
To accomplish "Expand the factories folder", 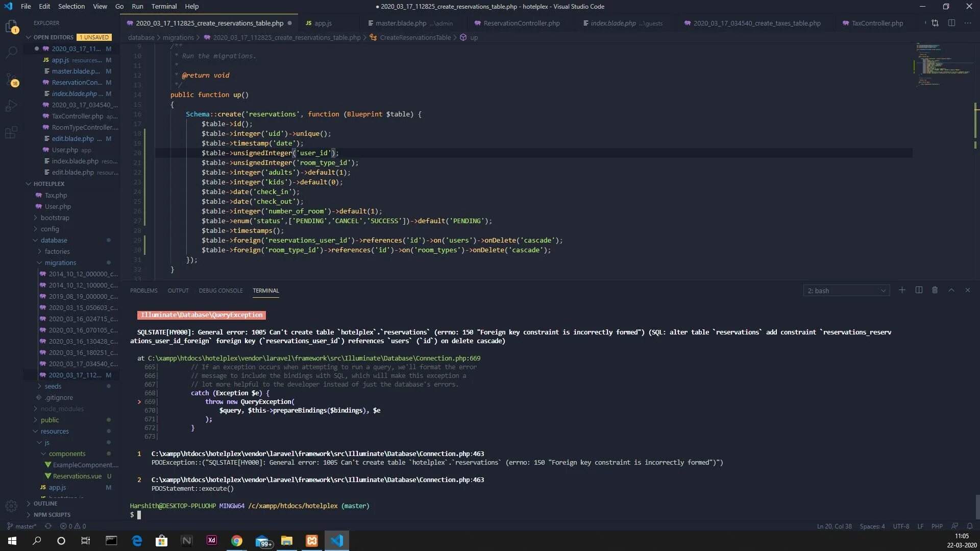I will 57,251.
